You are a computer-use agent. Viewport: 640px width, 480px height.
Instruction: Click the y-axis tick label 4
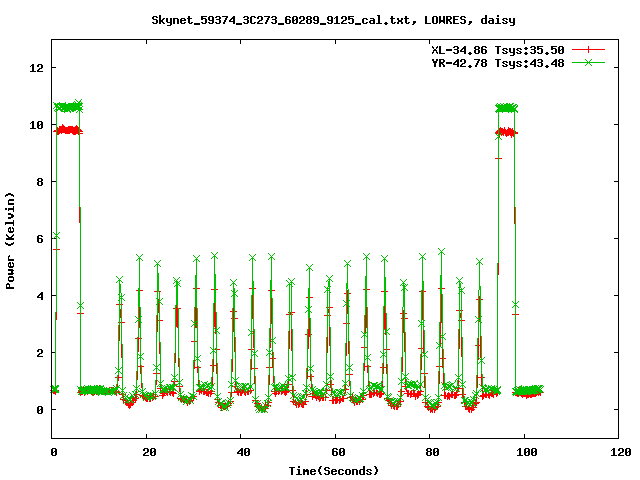[40, 296]
